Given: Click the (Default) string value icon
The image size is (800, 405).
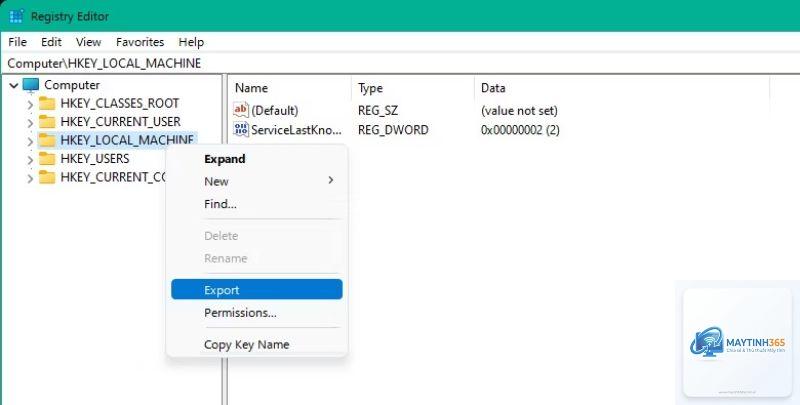Looking at the screenshot, I should (x=241, y=110).
